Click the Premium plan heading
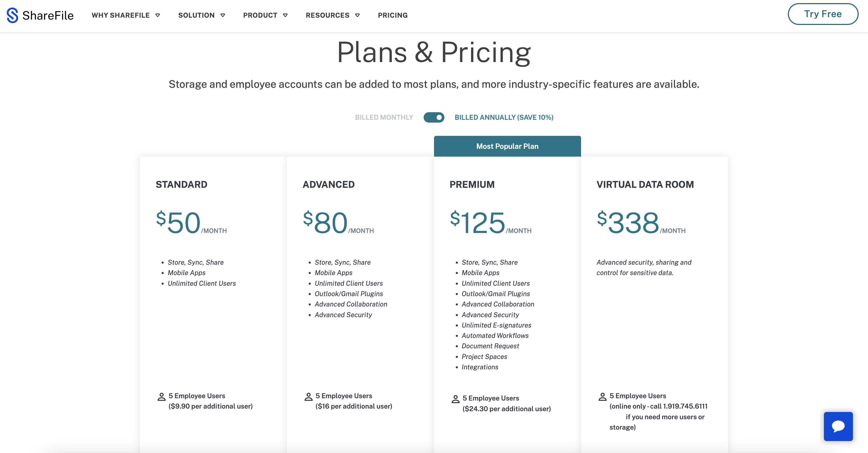 [x=472, y=184]
